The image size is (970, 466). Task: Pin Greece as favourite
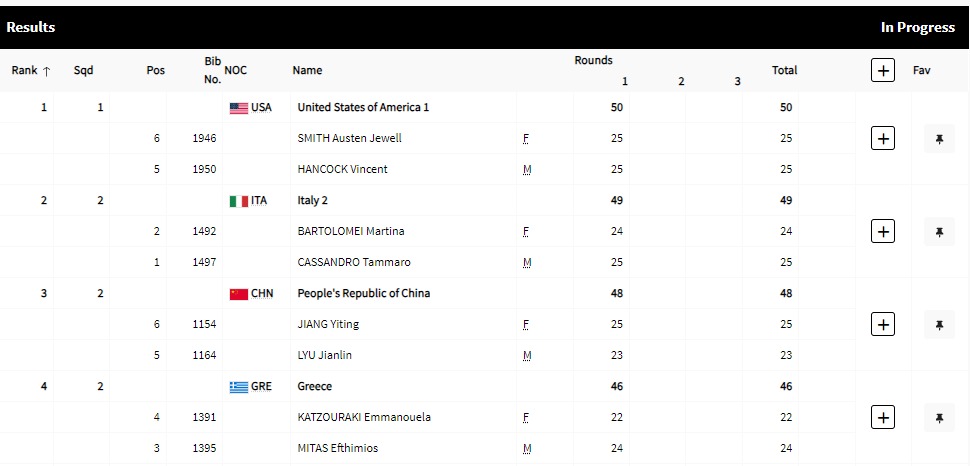coord(939,417)
